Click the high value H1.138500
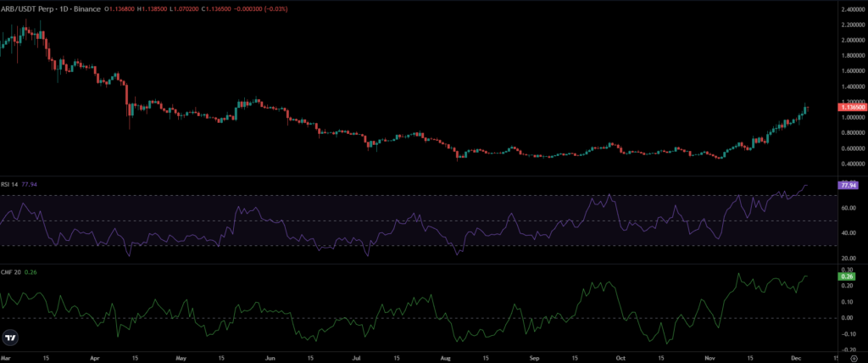 (153, 8)
